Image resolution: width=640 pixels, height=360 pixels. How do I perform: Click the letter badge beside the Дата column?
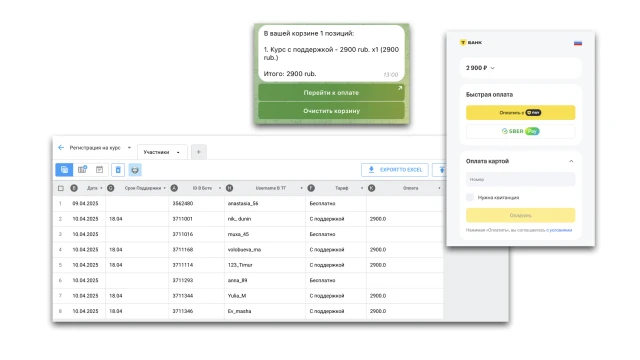point(74,188)
